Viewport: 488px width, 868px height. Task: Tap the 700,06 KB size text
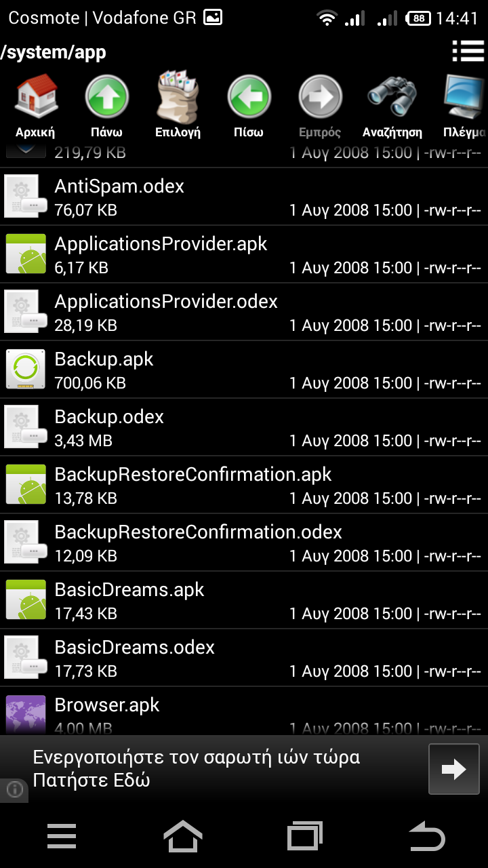90,384
